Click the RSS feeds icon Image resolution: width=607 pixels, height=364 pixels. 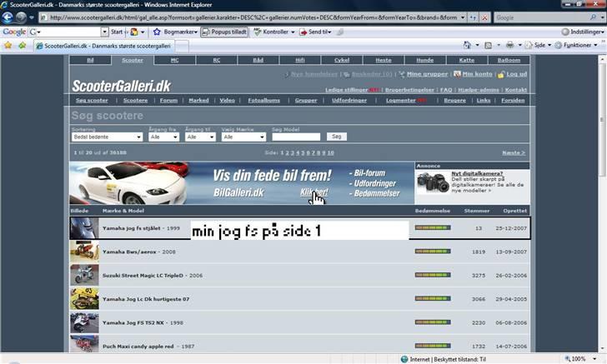coord(488,45)
